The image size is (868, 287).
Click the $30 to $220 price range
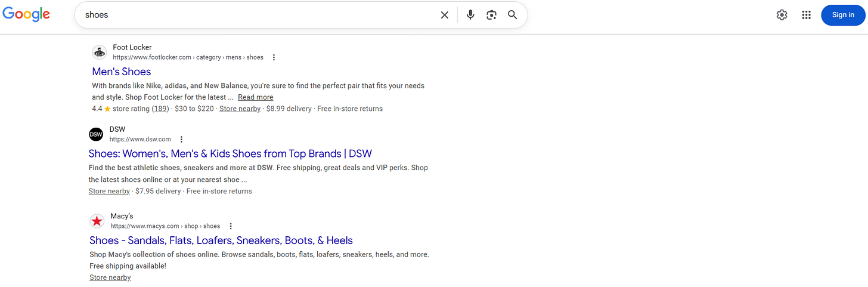coord(194,109)
